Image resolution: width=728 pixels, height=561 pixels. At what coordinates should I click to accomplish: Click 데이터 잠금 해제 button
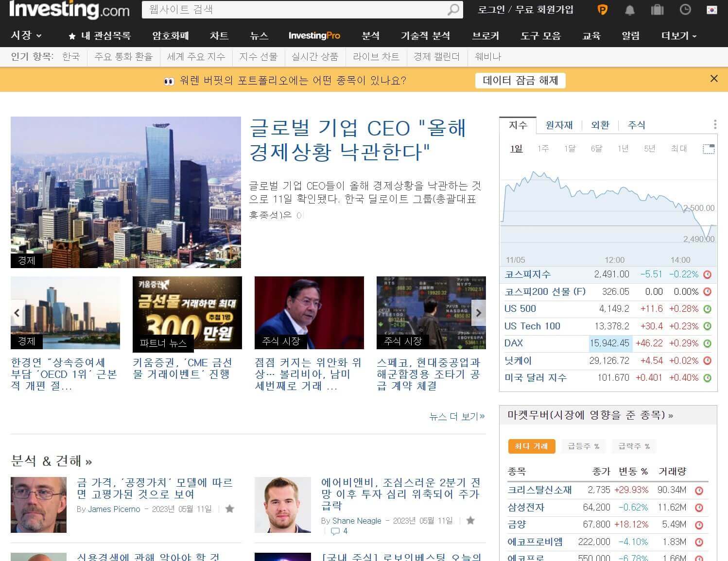tap(520, 80)
